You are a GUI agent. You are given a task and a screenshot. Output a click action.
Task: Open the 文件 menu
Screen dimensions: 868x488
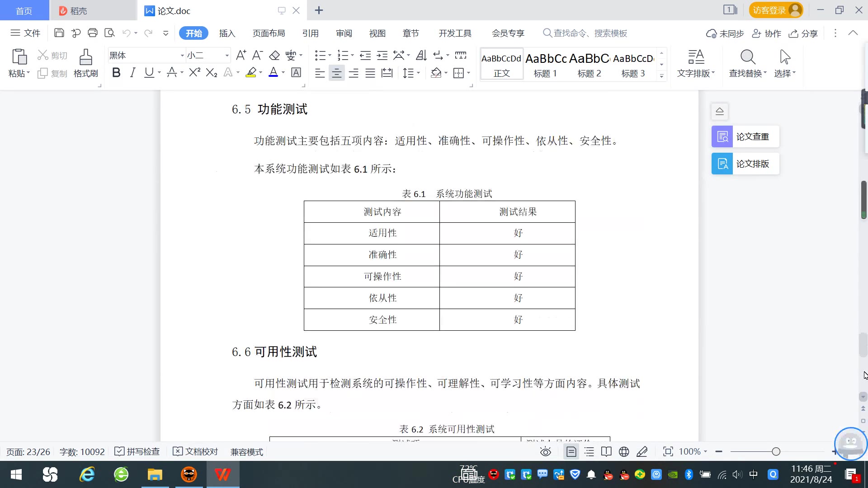pos(25,33)
